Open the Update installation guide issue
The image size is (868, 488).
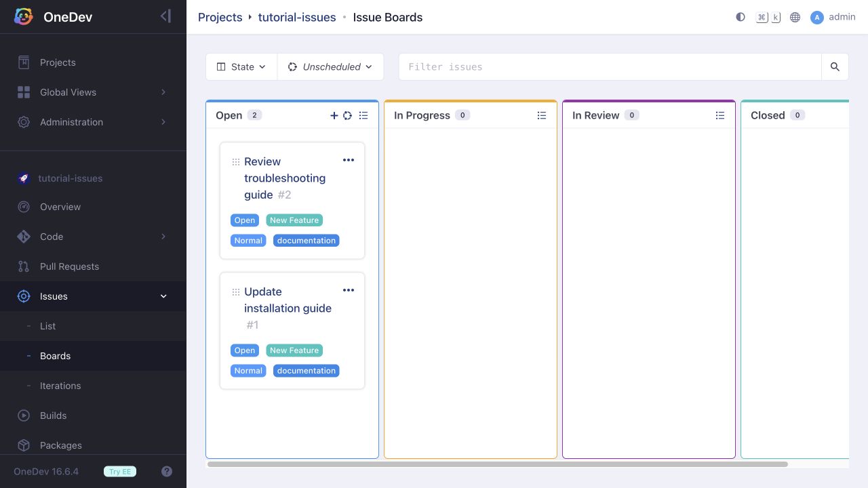click(288, 300)
